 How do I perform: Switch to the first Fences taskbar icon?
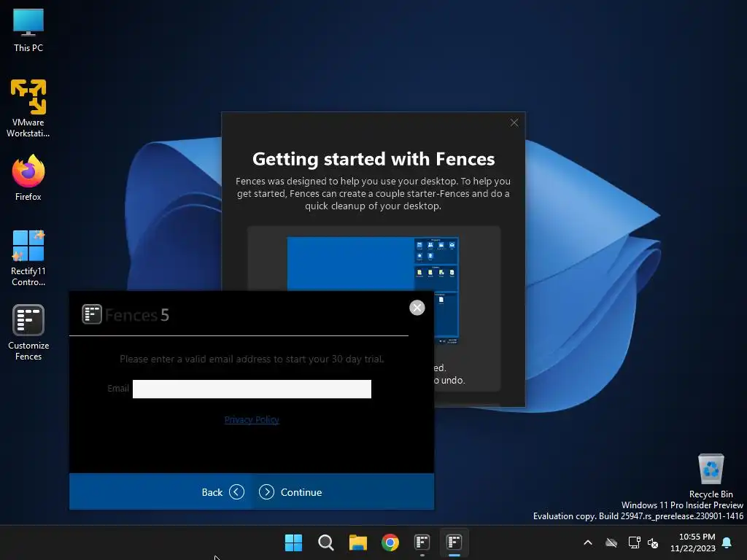422,542
